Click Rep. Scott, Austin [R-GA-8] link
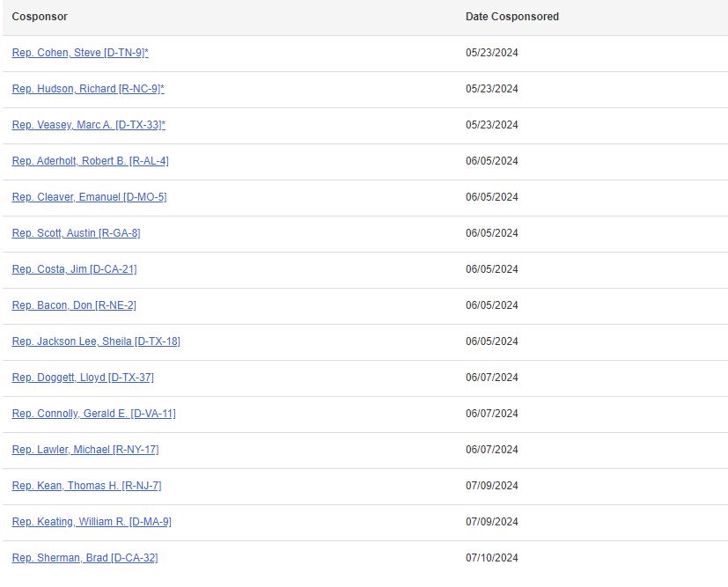 [x=76, y=233]
